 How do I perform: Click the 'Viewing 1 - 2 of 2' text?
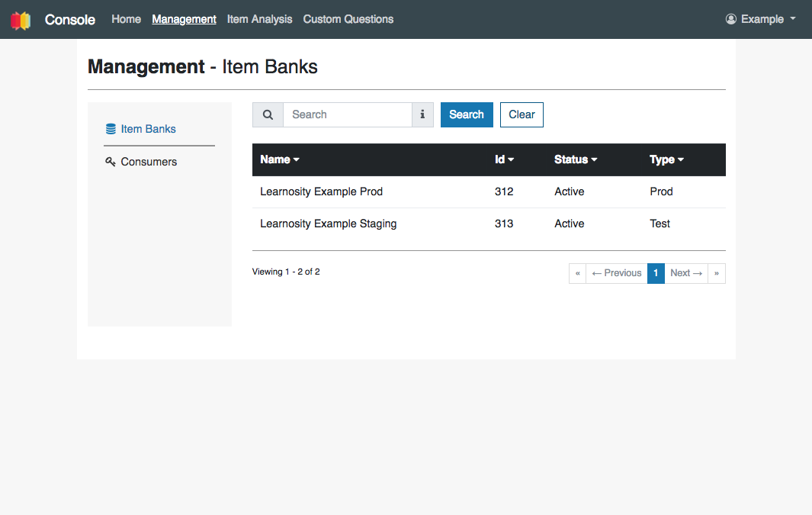pos(286,272)
